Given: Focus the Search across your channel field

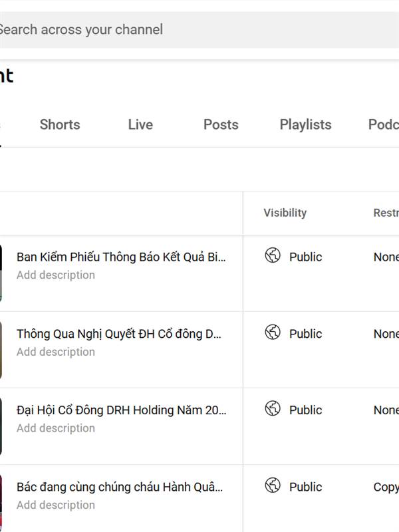Looking at the screenshot, I should point(199,29).
